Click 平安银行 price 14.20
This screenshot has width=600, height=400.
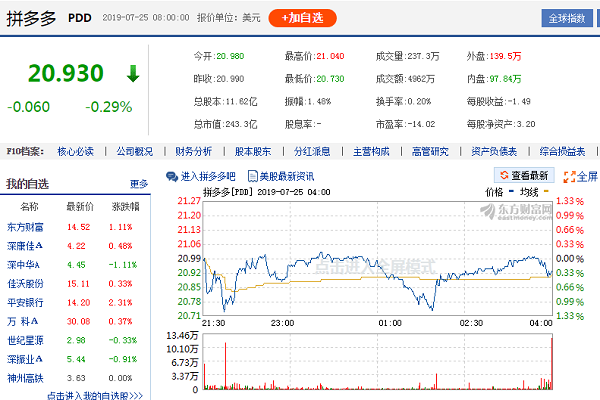78,302
